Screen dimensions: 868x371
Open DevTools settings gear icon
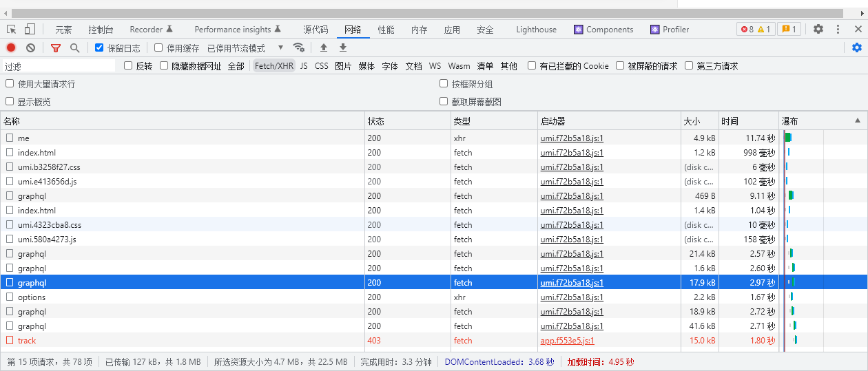click(x=818, y=30)
